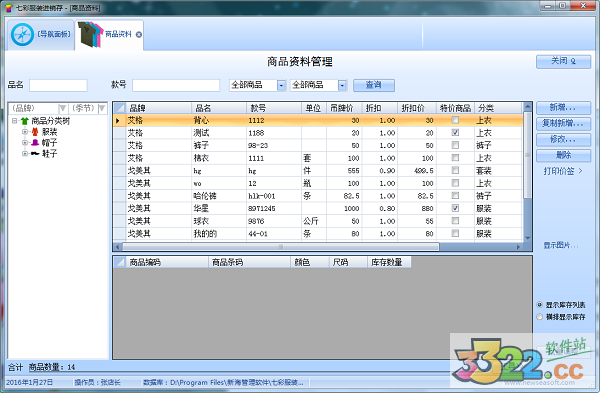
Task: Click the vertical scrollbar down arrow
Action: click(528, 238)
